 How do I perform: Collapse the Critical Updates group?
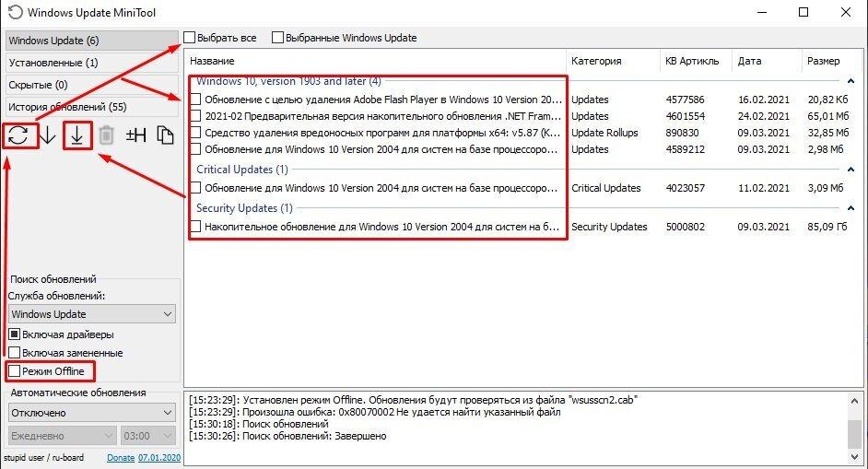tap(850, 170)
